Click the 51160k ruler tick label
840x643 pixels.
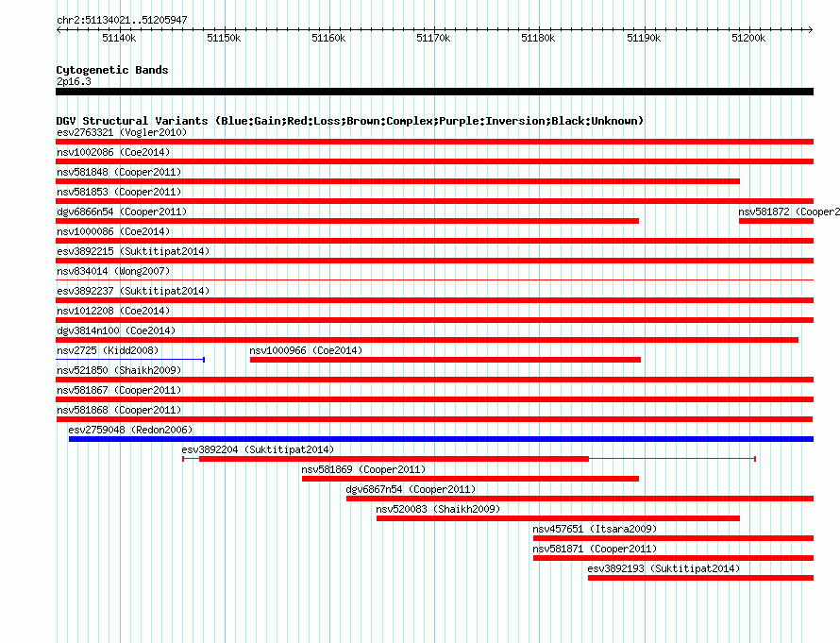[x=328, y=38]
